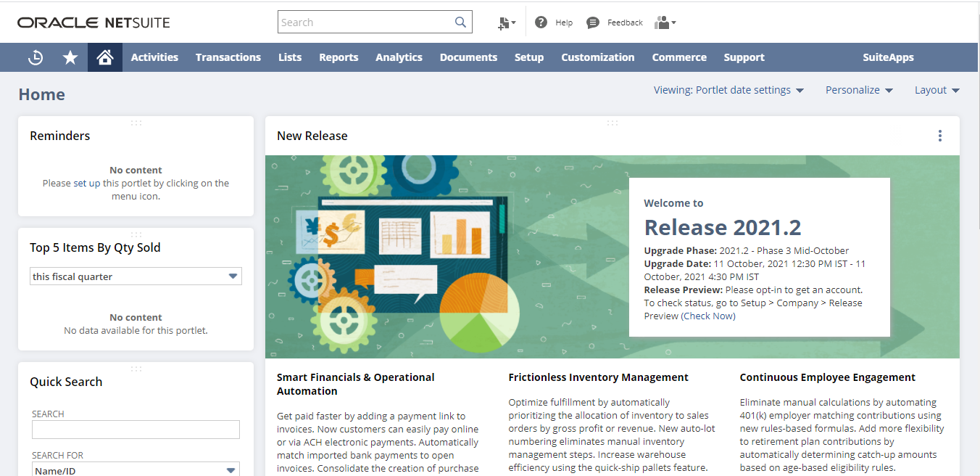The image size is (980, 476).
Task: Expand the Layout dropdown
Action: (937, 90)
